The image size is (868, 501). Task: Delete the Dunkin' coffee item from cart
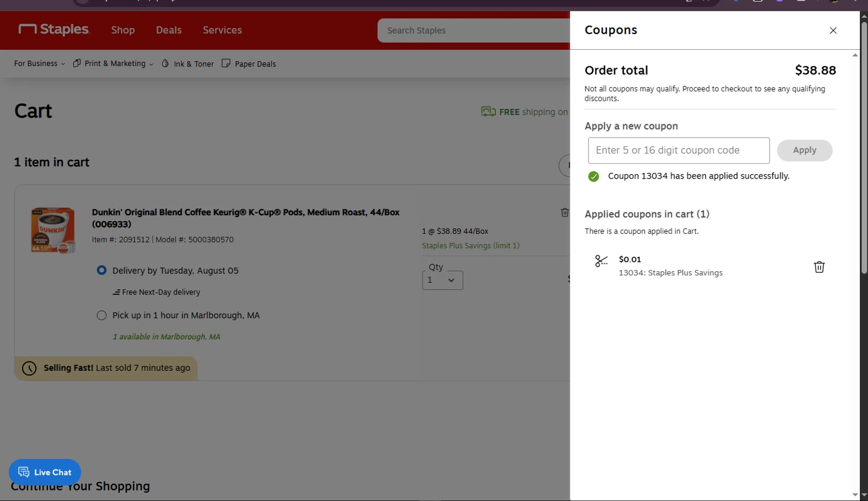pos(565,212)
